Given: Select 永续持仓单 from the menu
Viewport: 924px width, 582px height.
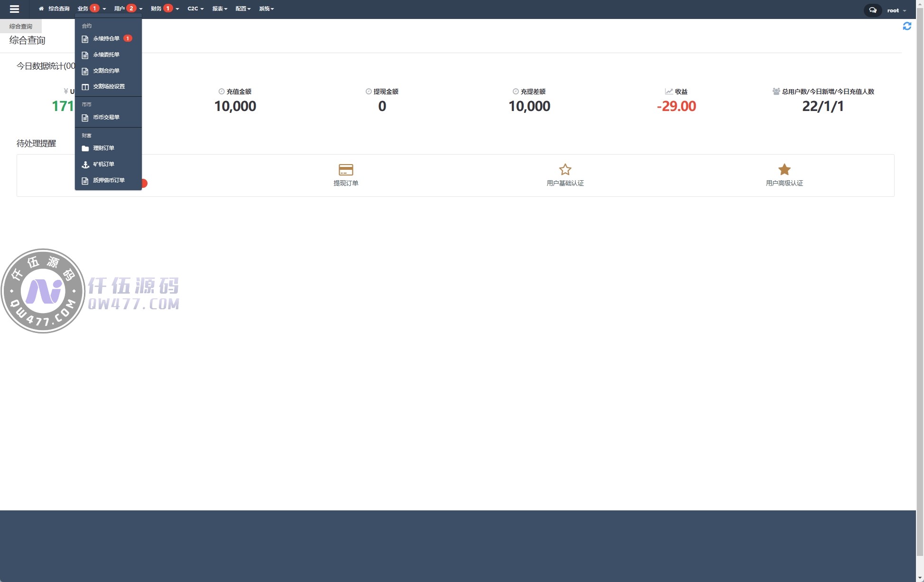Looking at the screenshot, I should pos(106,38).
